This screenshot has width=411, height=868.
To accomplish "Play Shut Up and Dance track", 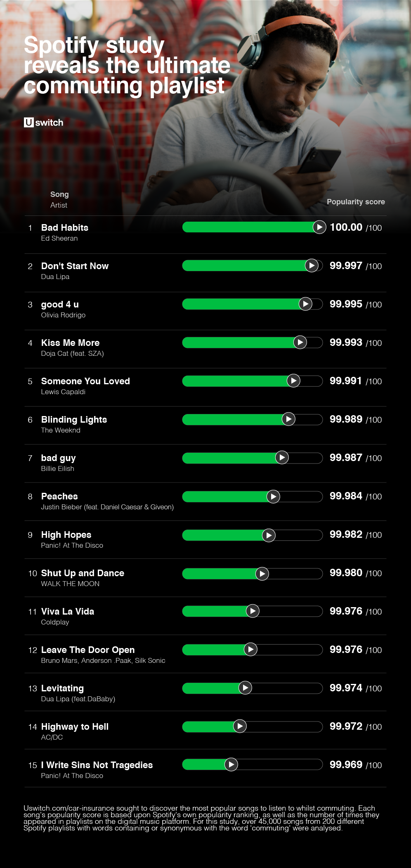I will tap(262, 574).
